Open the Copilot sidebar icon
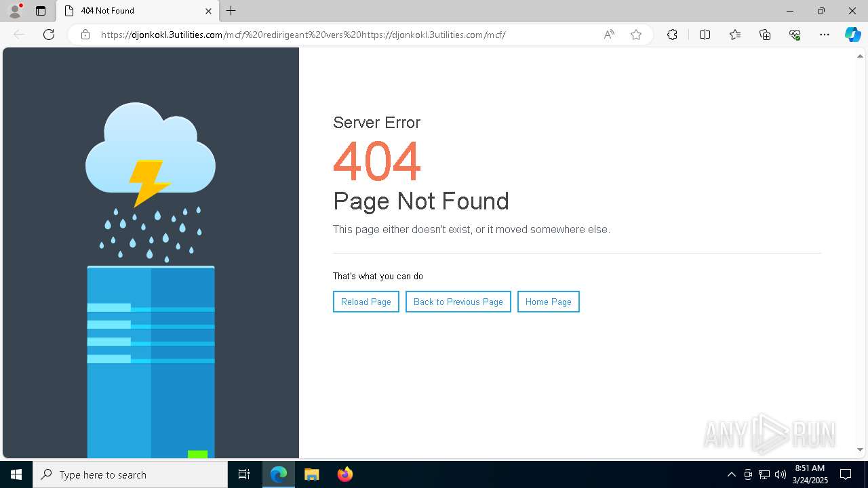 coord(852,35)
